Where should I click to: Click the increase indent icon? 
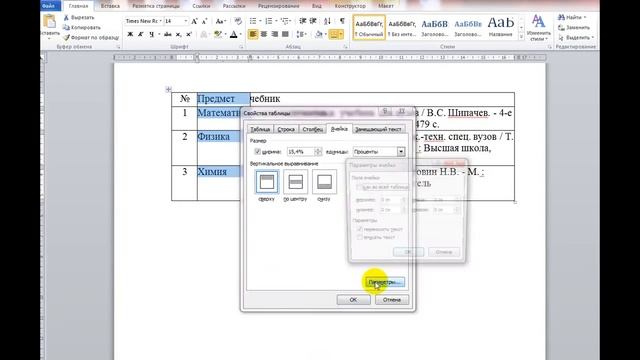313,21
